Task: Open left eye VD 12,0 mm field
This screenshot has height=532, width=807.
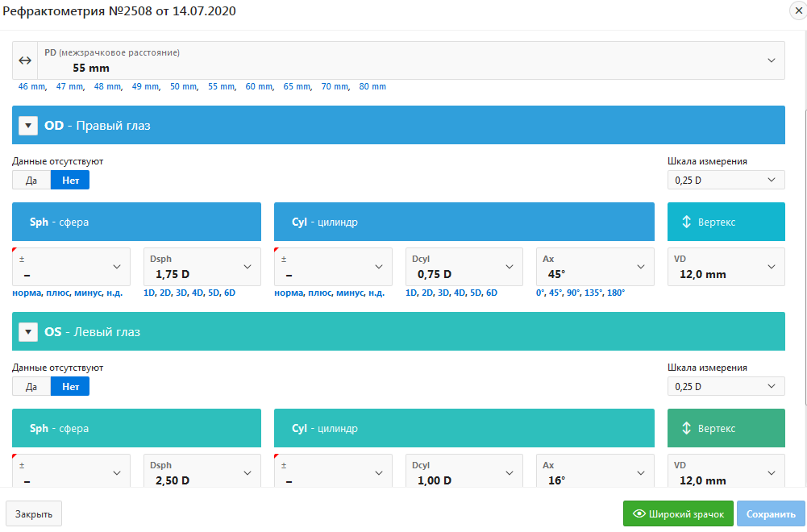Action: click(726, 472)
